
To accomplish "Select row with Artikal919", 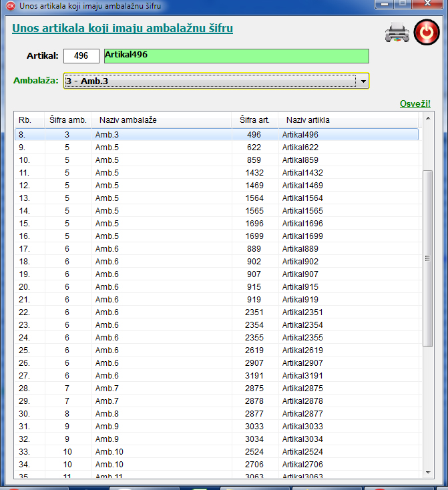I will [x=216, y=300].
